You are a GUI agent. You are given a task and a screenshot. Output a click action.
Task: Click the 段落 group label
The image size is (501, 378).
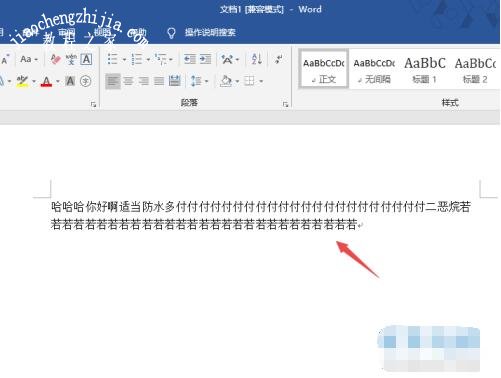click(x=189, y=103)
